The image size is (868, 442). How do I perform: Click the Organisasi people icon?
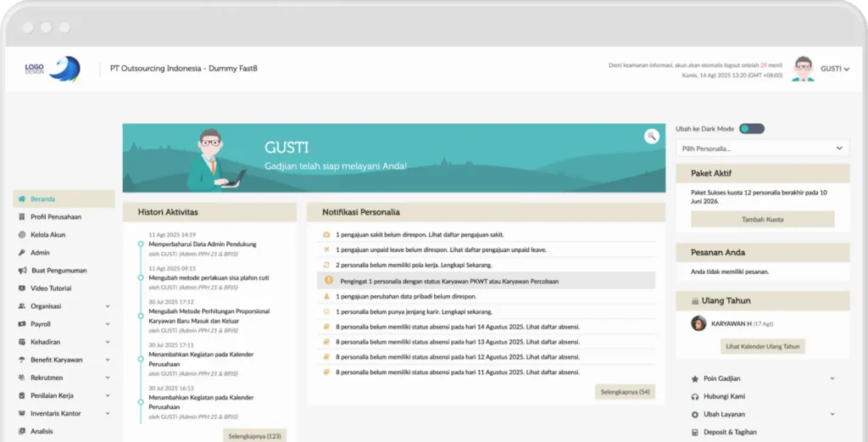[22, 305]
